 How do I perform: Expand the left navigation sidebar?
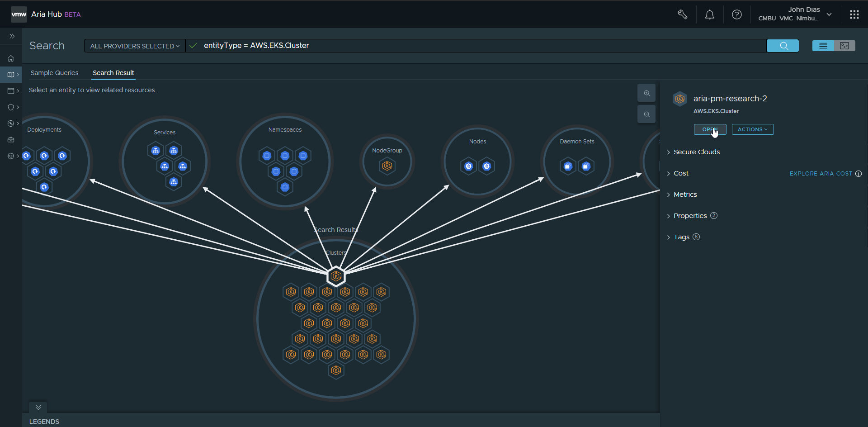point(12,36)
